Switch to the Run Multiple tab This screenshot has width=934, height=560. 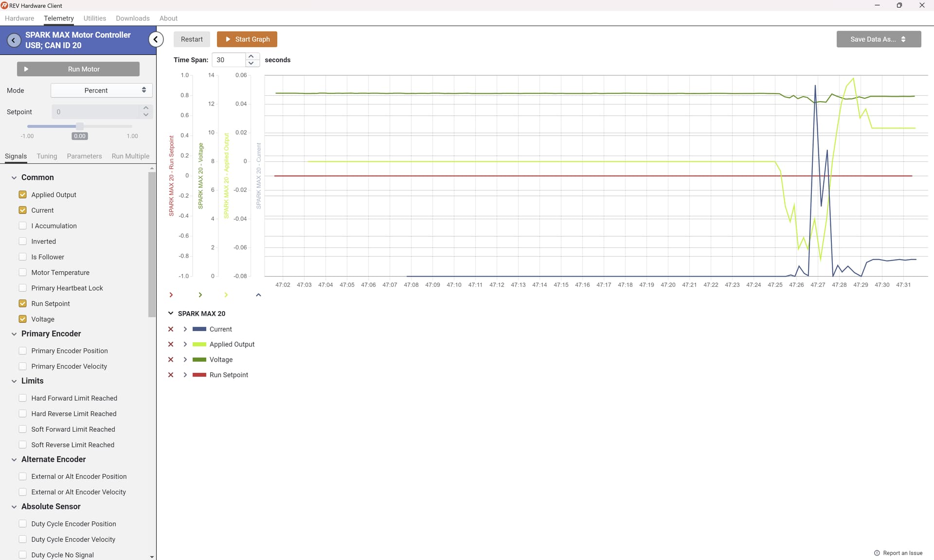coord(130,156)
